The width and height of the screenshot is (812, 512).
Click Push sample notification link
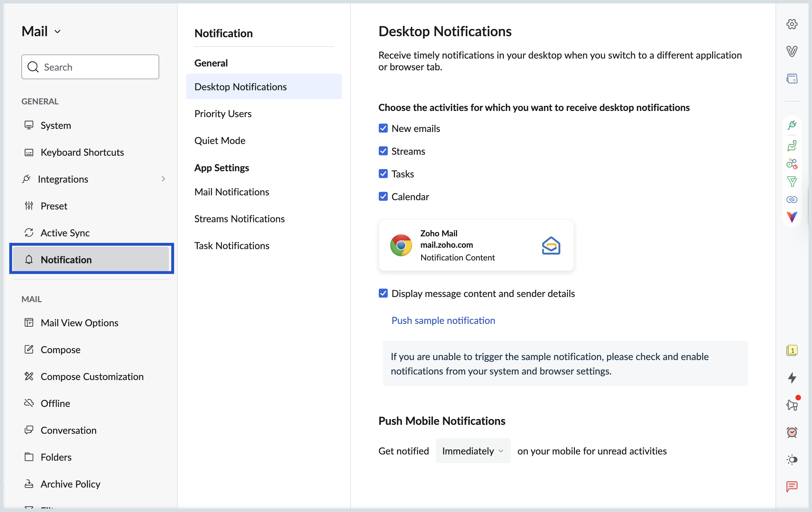(443, 320)
